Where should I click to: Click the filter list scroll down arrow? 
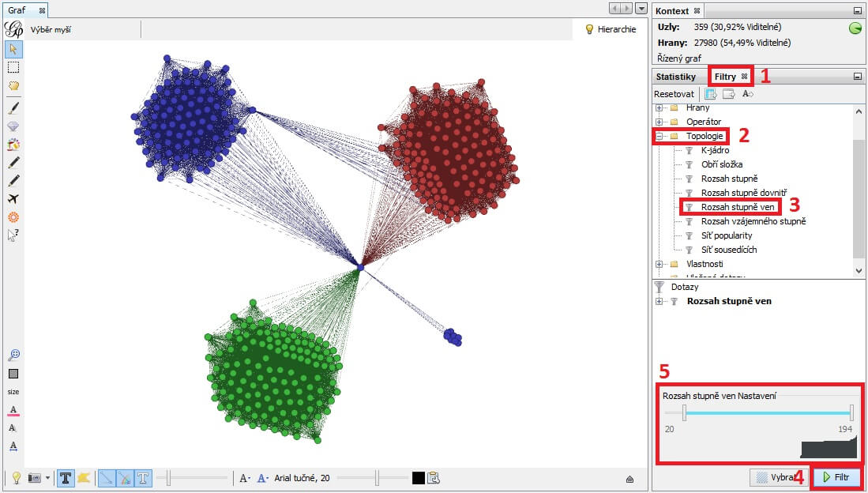point(859,271)
